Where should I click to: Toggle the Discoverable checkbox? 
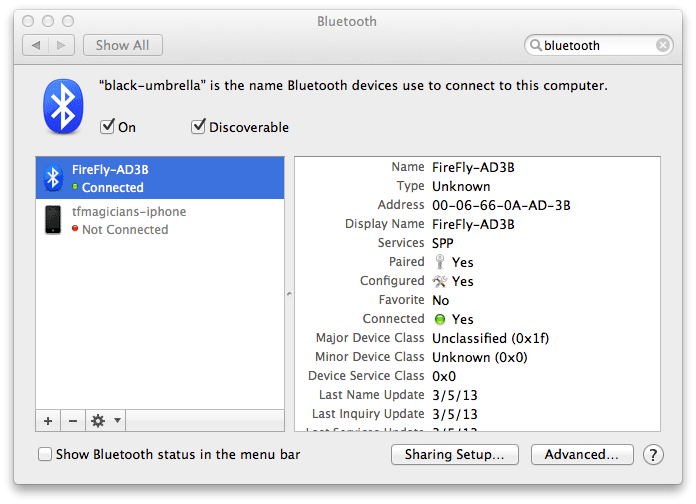pyautogui.click(x=198, y=127)
